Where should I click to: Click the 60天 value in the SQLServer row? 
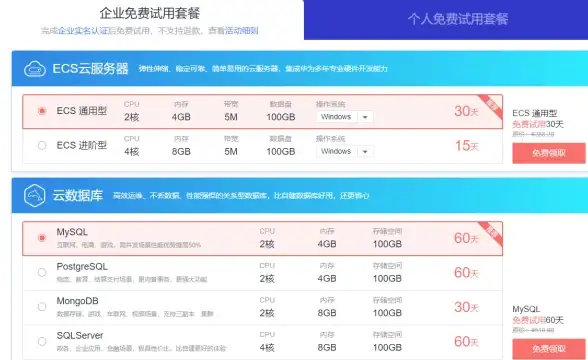pos(466,341)
